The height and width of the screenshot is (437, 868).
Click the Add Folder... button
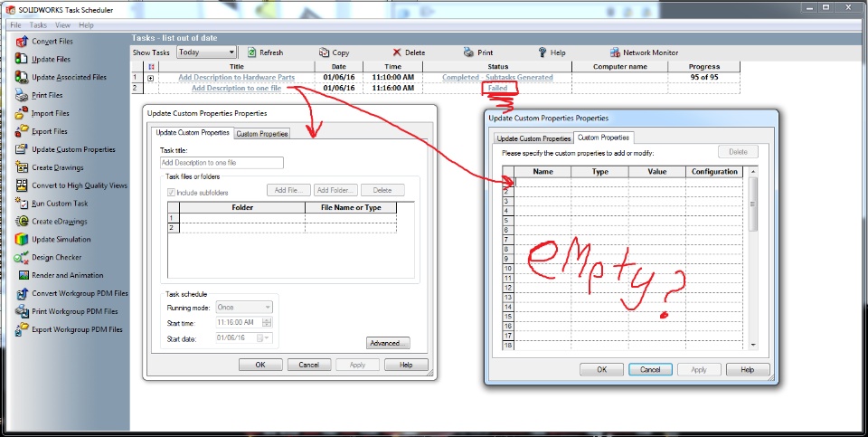(x=335, y=190)
